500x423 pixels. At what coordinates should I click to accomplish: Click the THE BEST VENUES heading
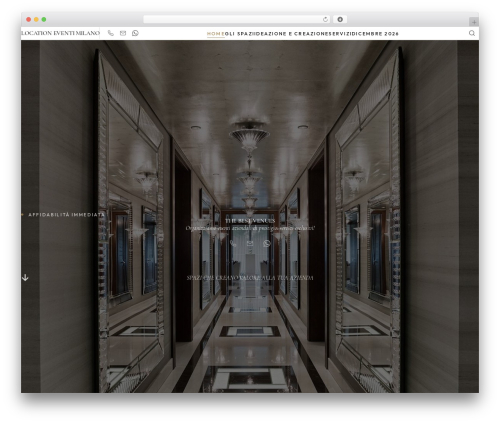tap(250, 221)
